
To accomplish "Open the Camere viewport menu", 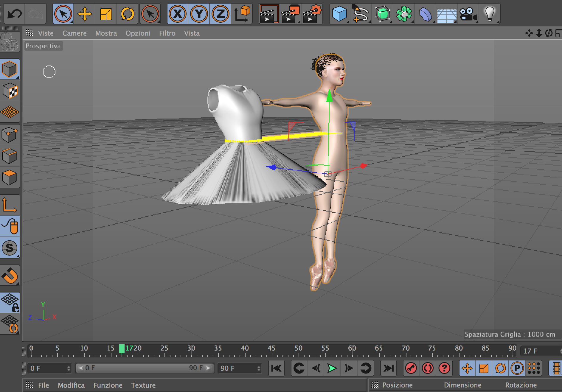I will [74, 33].
